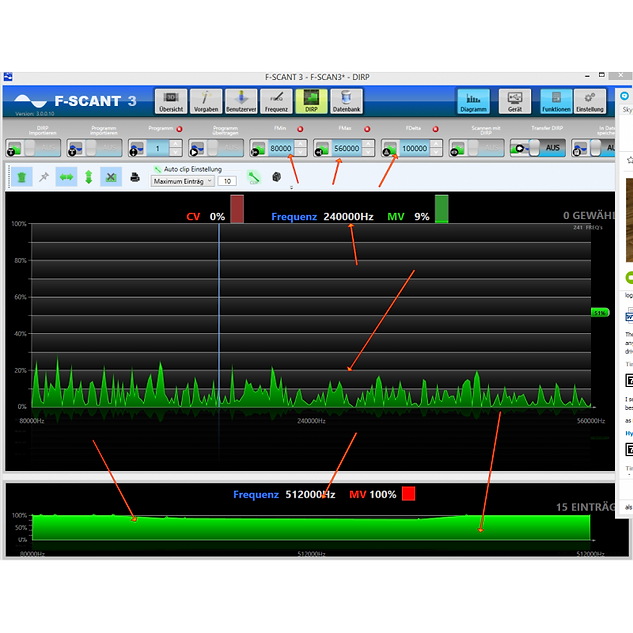This screenshot has height=633, width=633.
Task: Open the Übersicht view
Action: coord(171,101)
